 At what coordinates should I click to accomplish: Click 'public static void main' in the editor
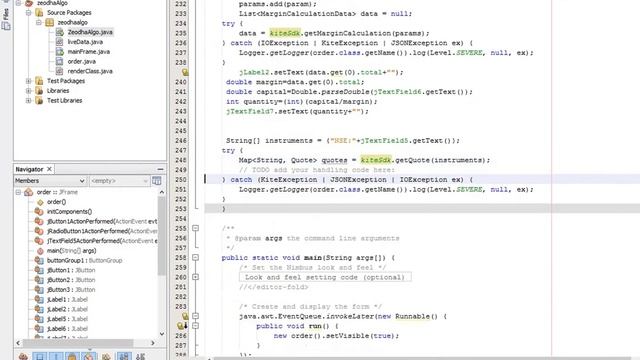(x=272, y=258)
